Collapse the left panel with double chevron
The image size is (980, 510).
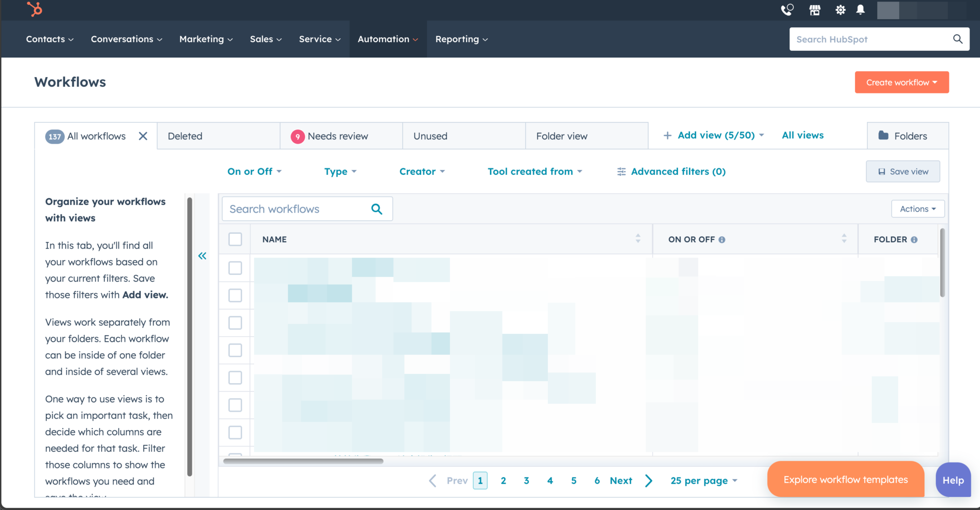pyautogui.click(x=202, y=256)
